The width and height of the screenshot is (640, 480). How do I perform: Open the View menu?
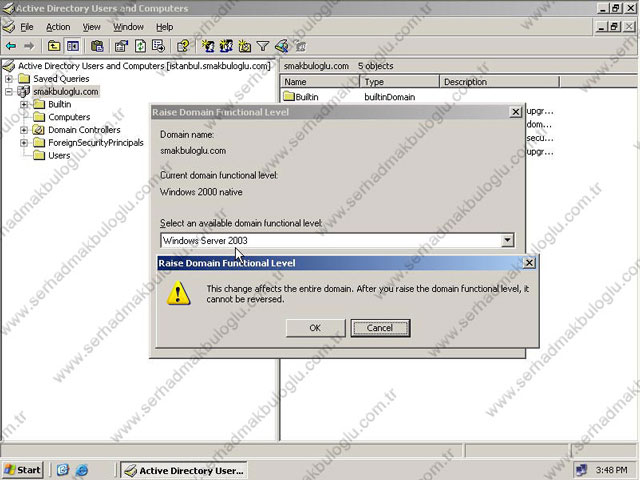(91, 27)
